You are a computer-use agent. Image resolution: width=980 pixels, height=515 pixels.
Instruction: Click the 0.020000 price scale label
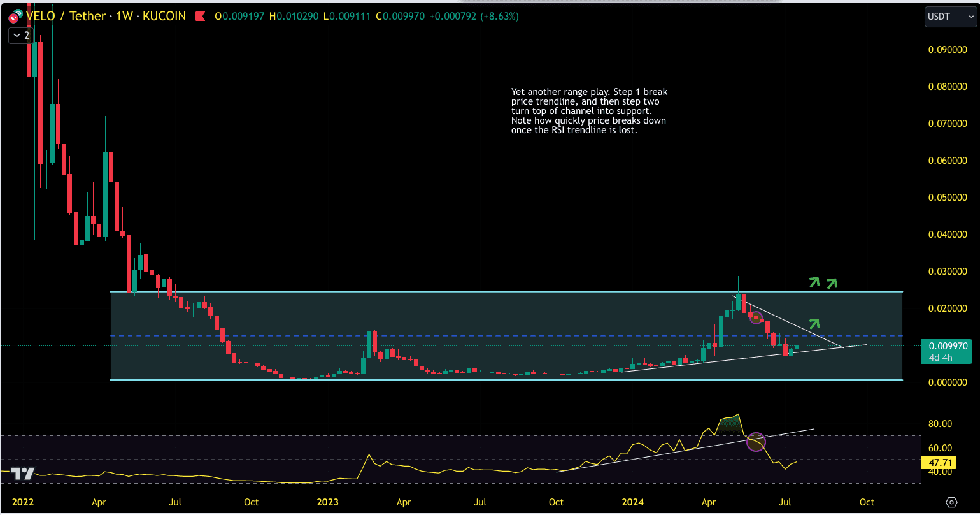pyautogui.click(x=948, y=308)
